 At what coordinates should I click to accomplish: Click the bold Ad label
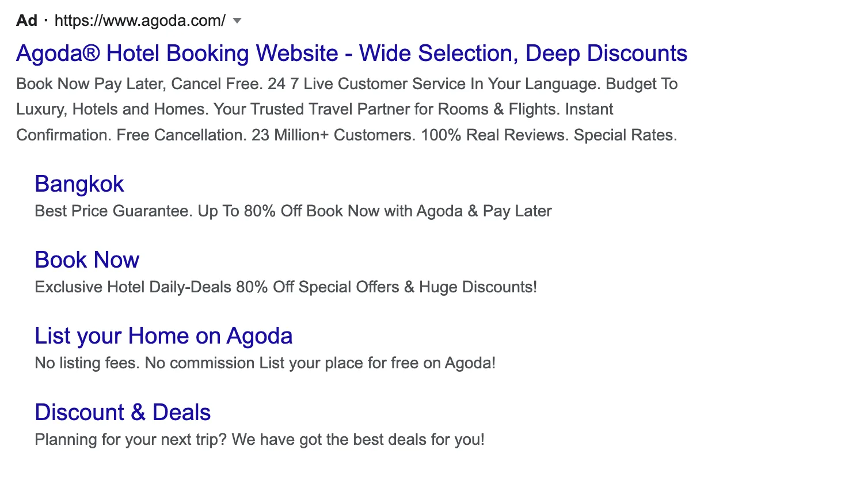pos(26,21)
